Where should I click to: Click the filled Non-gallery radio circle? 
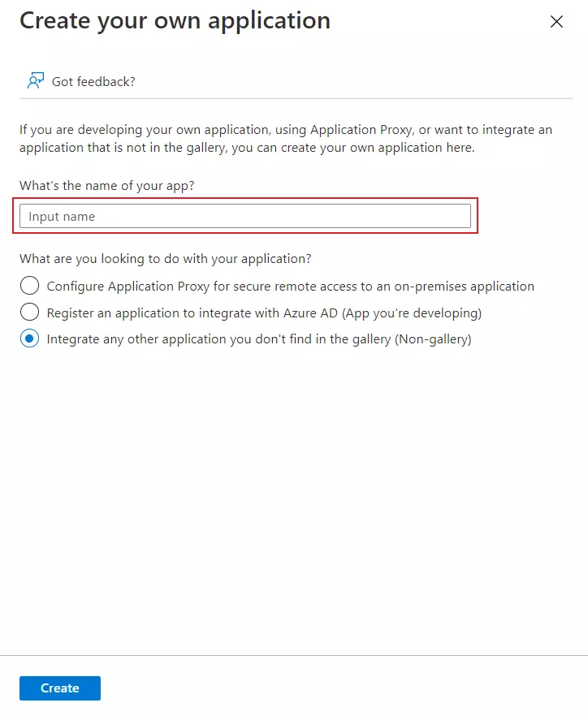click(29, 338)
